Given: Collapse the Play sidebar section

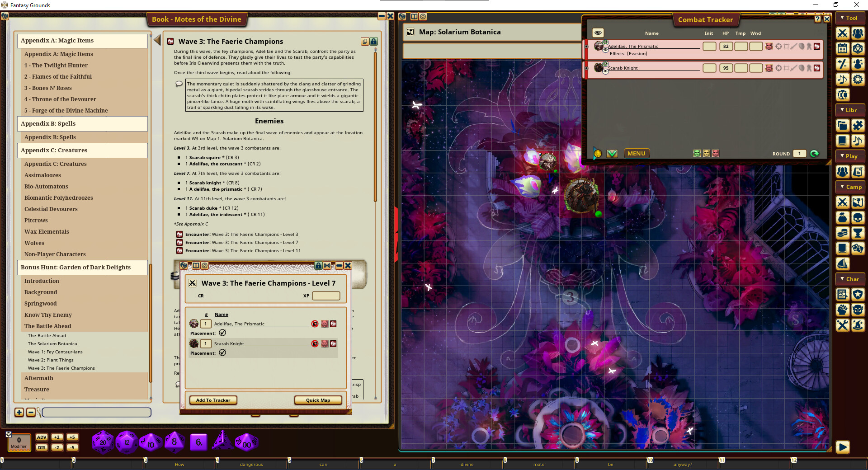Looking at the screenshot, I should tap(850, 156).
